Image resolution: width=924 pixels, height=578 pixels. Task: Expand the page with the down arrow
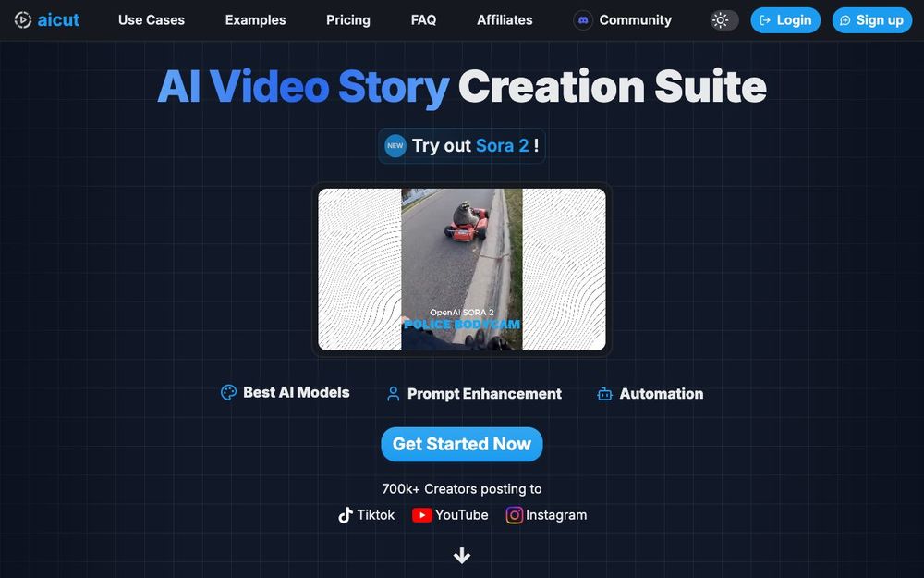461,555
